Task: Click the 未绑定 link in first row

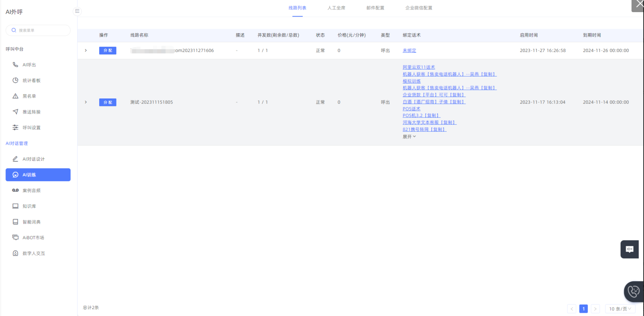Action: coord(409,50)
